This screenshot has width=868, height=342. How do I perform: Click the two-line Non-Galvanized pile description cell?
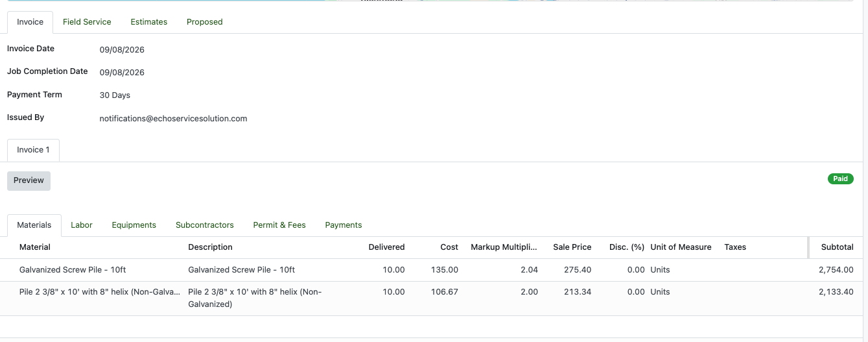(x=255, y=298)
